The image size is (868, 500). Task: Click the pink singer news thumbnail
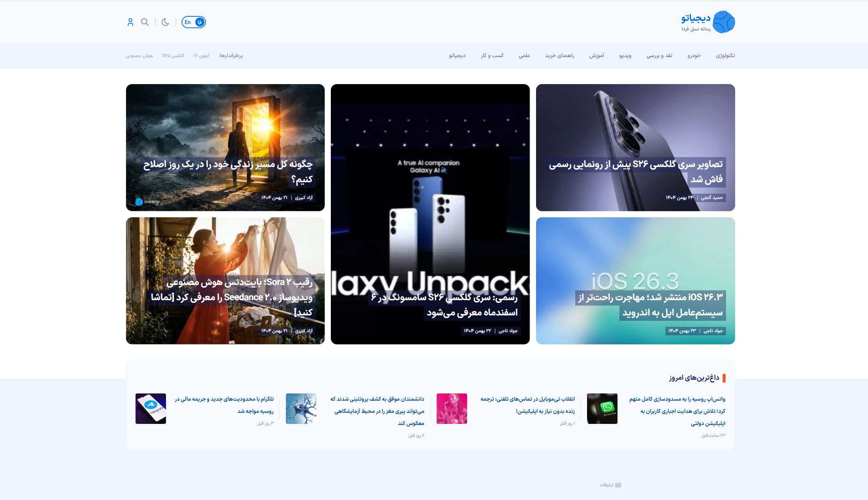coord(452,409)
